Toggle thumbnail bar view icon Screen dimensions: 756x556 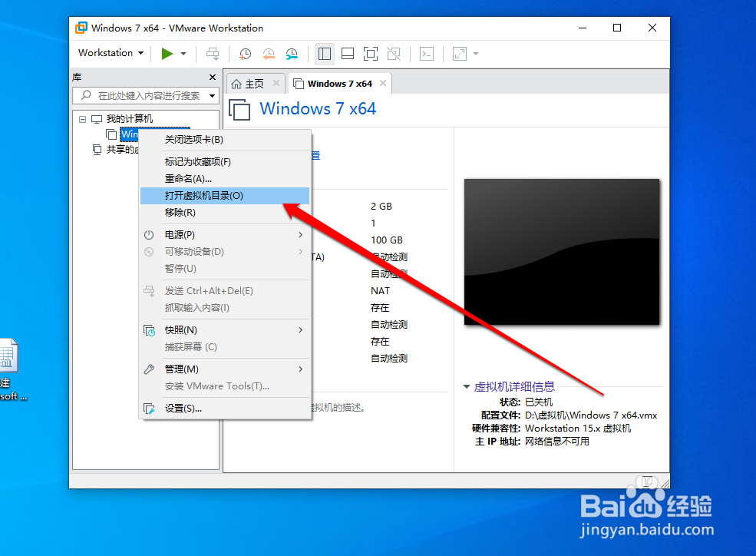click(x=348, y=54)
